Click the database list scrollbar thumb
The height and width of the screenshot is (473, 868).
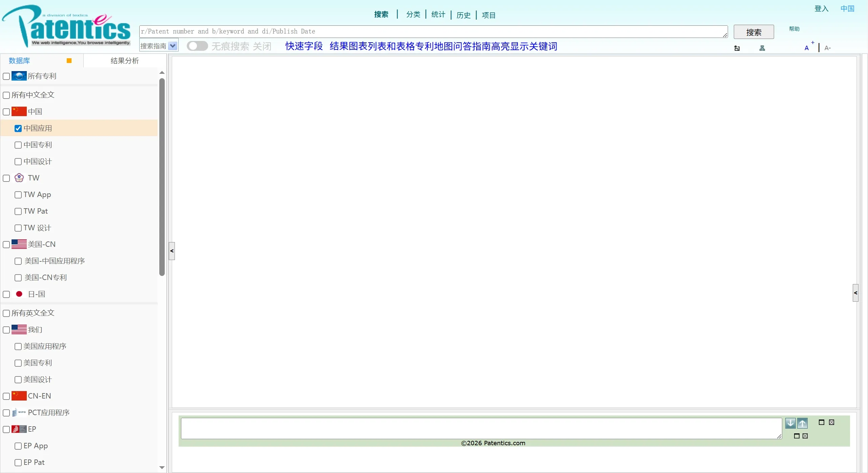pyautogui.click(x=162, y=177)
